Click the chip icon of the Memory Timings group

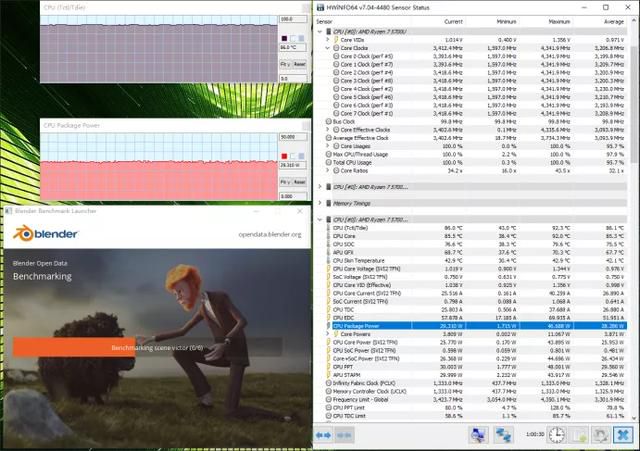point(329,203)
